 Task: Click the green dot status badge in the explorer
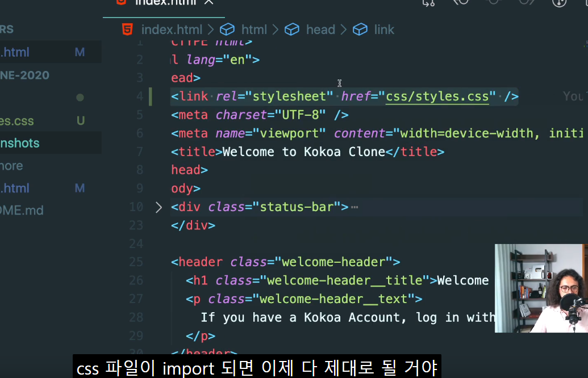pyautogui.click(x=80, y=98)
